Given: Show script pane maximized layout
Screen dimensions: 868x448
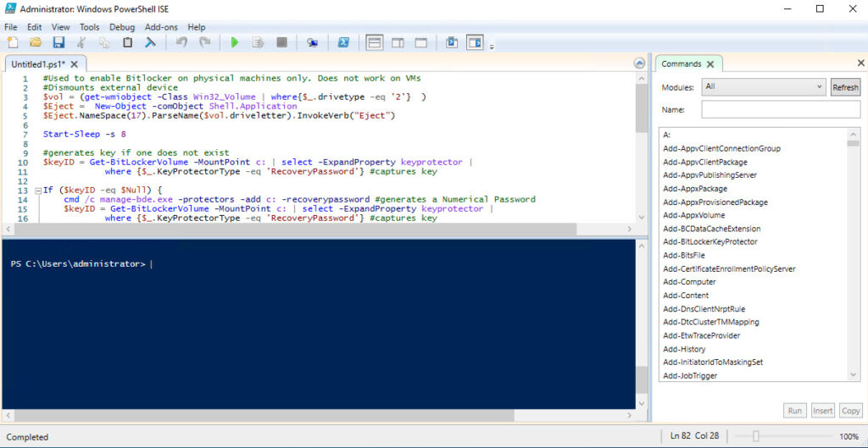Looking at the screenshot, I should (x=420, y=42).
